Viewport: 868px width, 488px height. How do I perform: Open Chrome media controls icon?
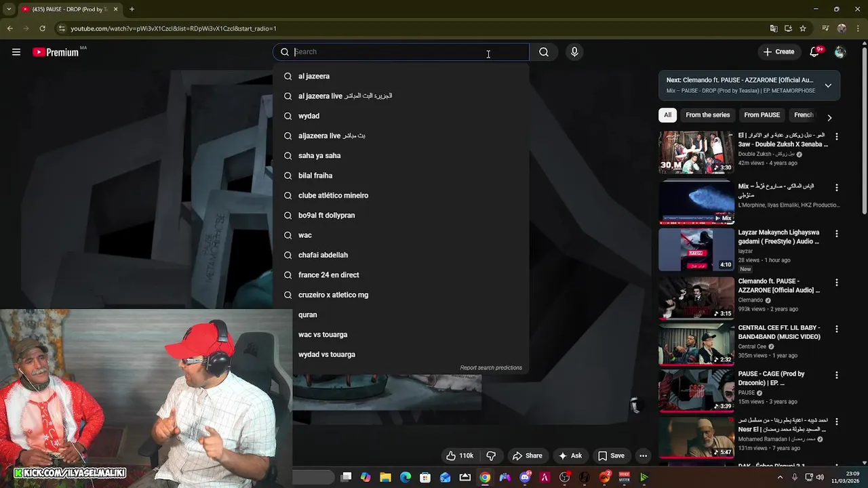[825, 28]
